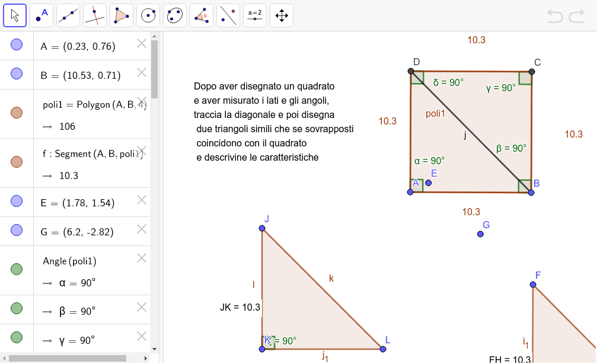Image resolution: width=597 pixels, height=364 pixels.
Task: Delete point A row with X button
Action: (x=142, y=43)
